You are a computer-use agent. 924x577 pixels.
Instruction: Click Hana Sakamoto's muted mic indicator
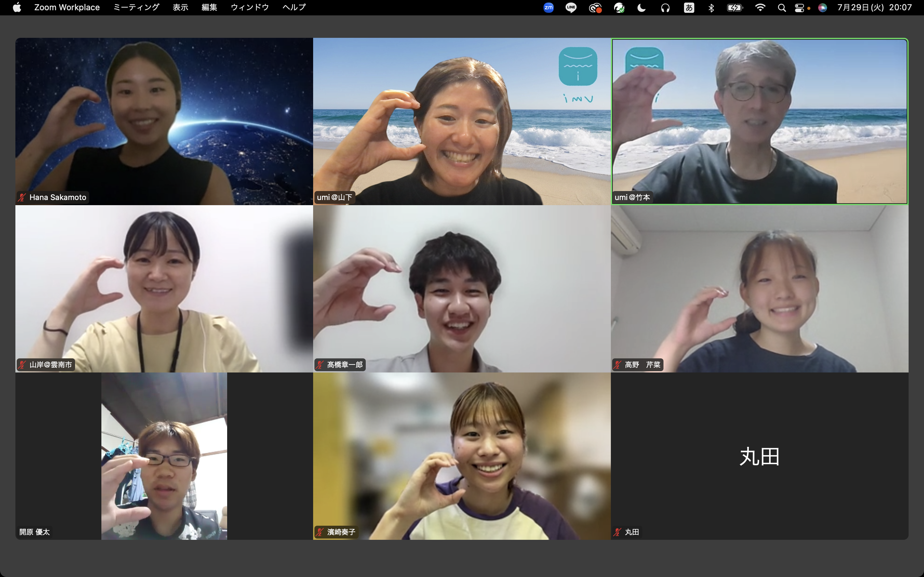(22, 197)
